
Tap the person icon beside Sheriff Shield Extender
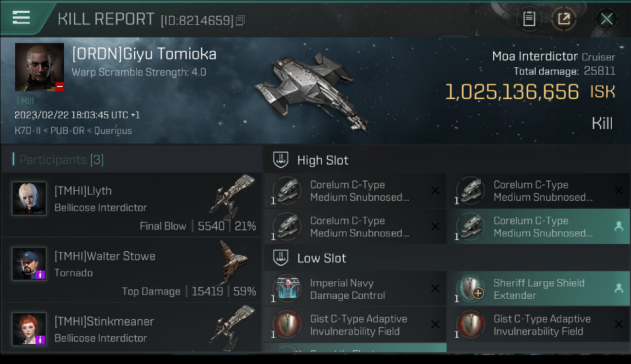[x=618, y=288]
